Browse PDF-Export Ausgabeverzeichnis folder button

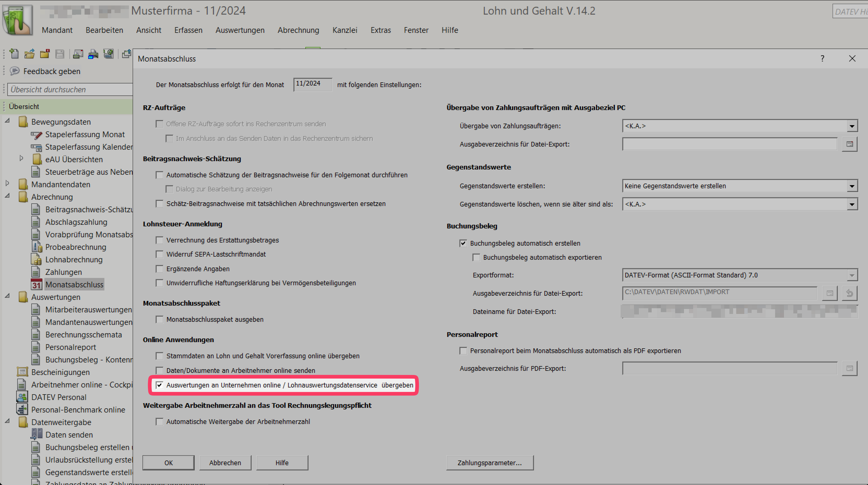[849, 368]
